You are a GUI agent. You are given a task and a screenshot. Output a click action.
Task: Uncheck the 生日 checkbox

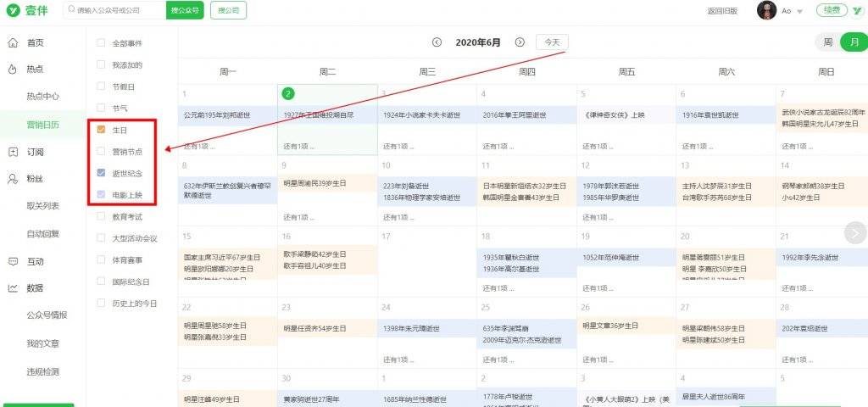click(102, 130)
